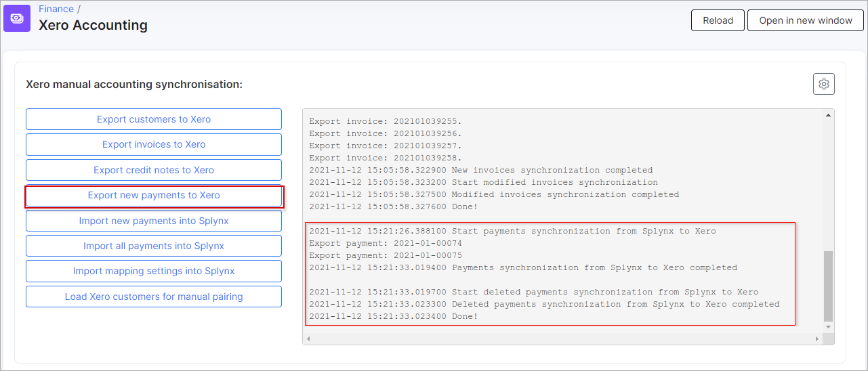Choose Import mapping settings into Splynx

click(154, 271)
